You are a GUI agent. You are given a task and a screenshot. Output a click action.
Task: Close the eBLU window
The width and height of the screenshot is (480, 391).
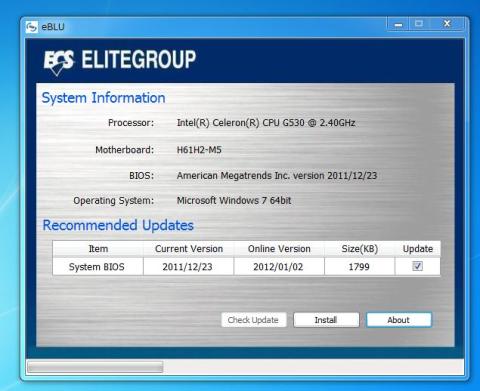point(447,24)
